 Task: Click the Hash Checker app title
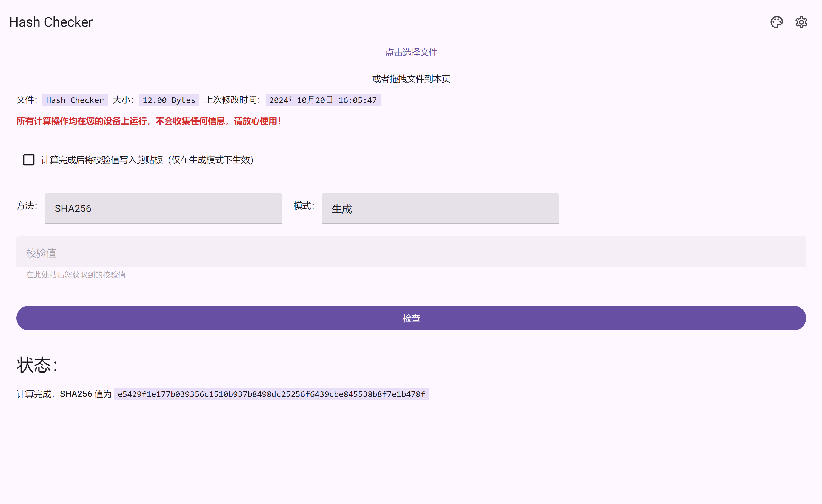click(51, 22)
